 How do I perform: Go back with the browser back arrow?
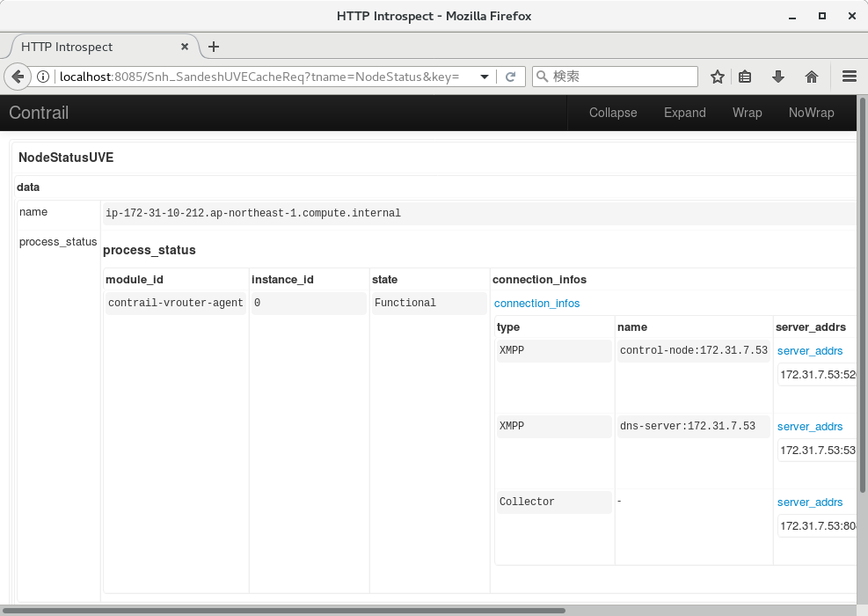click(18, 77)
